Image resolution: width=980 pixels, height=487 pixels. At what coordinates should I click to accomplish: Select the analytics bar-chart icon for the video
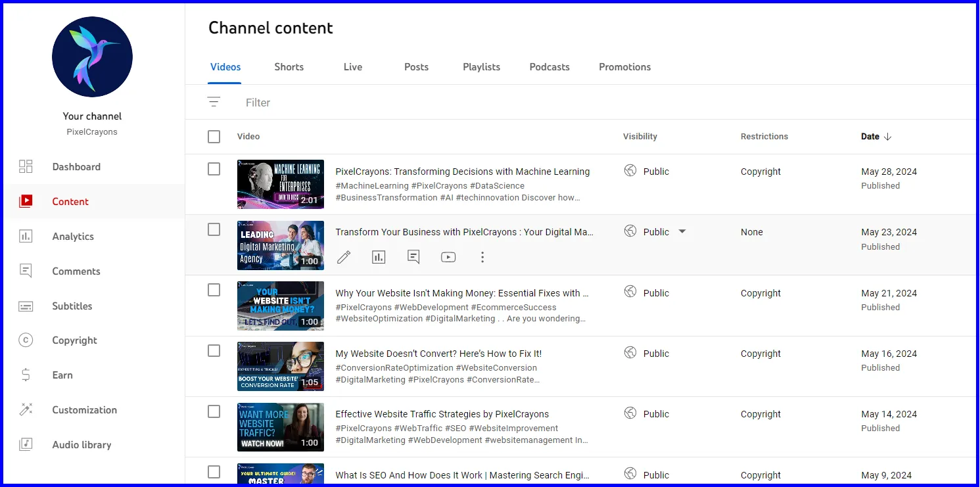point(379,257)
